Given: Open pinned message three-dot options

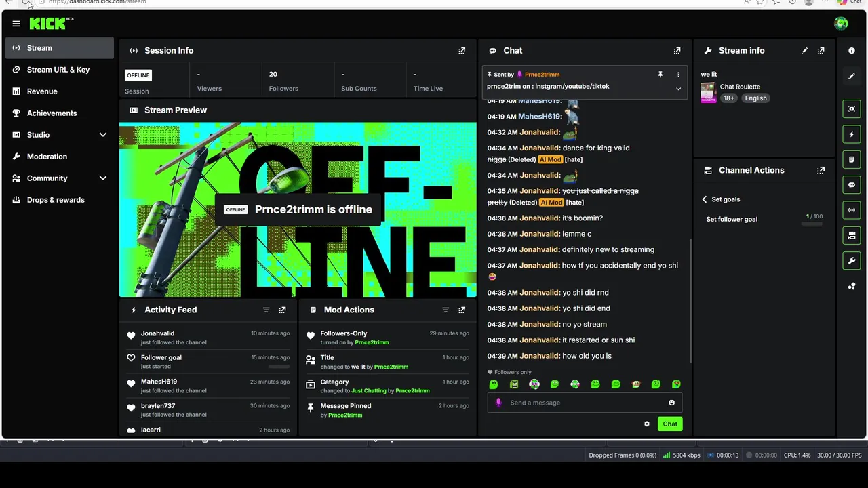Looking at the screenshot, I should 678,75.
